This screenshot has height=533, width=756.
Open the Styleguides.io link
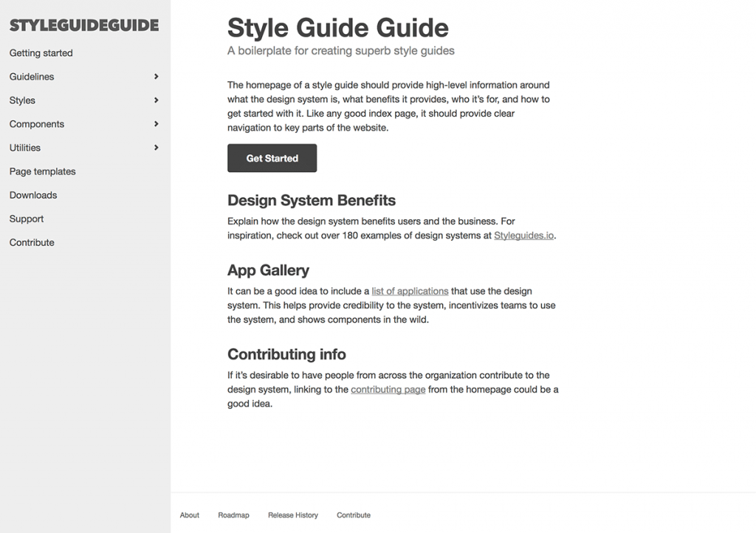[x=523, y=235]
